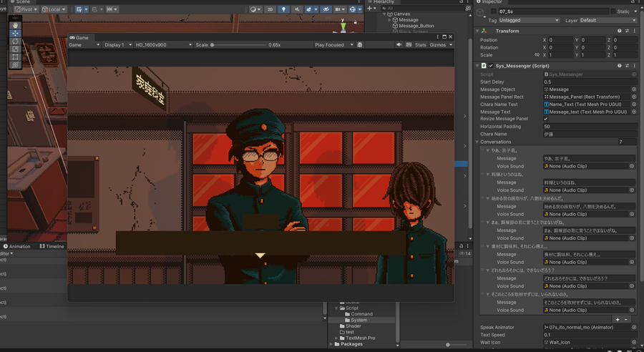644x352 pixels.
Task: Disable the Sys_Messenger script component checkbox
Action: click(491, 66)
